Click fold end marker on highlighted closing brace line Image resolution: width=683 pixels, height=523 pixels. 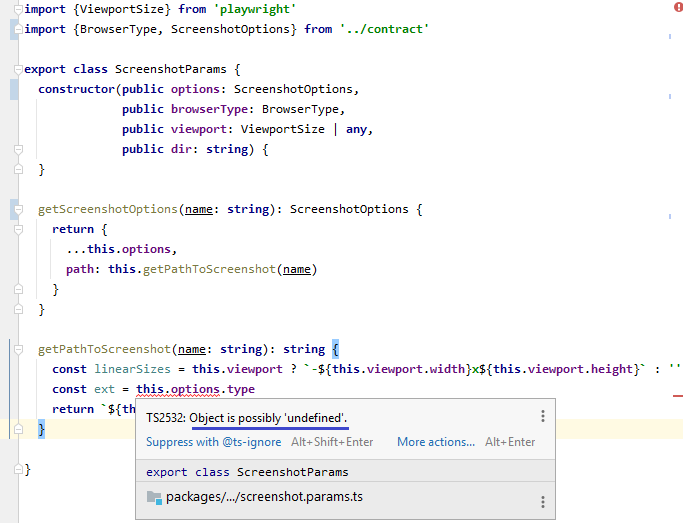point(18,429)
